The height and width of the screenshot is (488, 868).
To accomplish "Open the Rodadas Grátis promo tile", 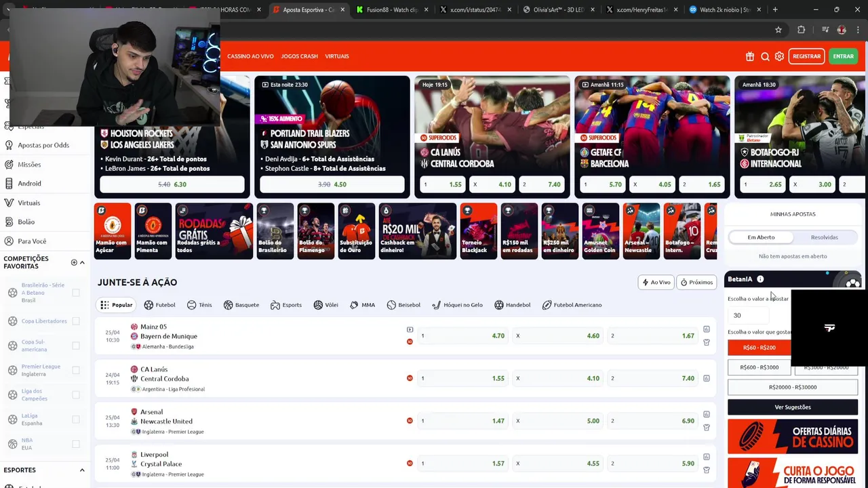I will tap(214, 231).
